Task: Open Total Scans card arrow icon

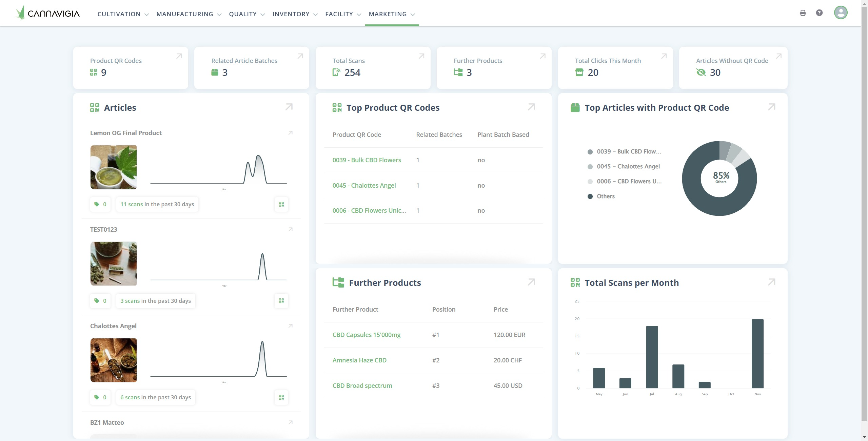Action: 421,56
